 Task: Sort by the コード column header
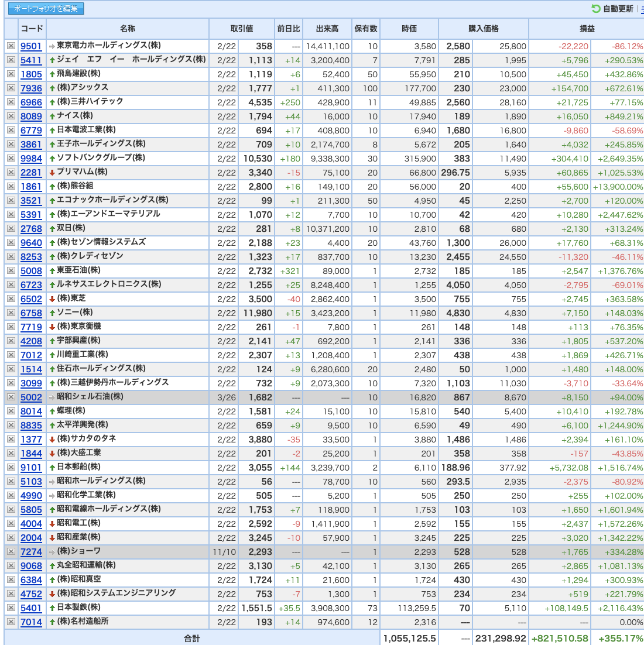click(32, 28)
